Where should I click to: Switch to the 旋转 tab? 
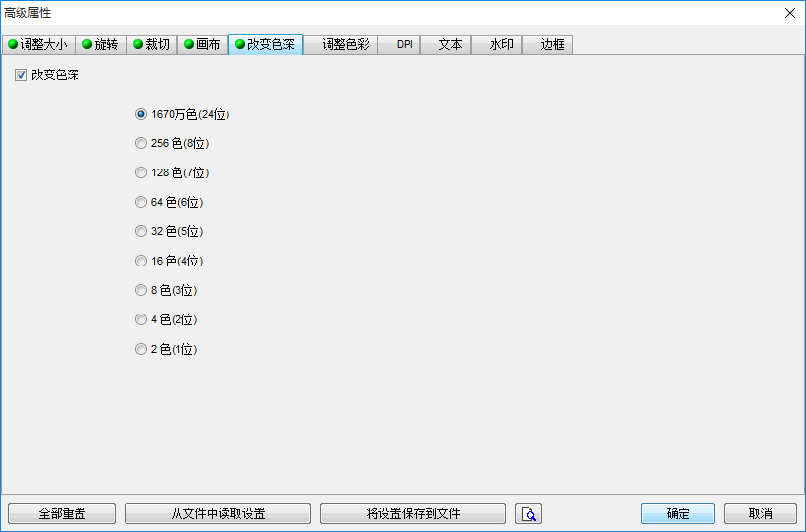point(101,45)
